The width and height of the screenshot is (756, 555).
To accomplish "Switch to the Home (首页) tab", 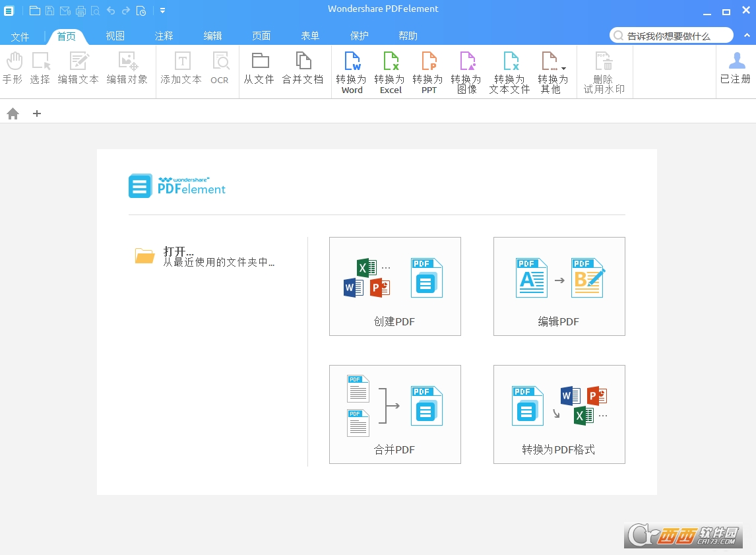I will tap(66, 36).
